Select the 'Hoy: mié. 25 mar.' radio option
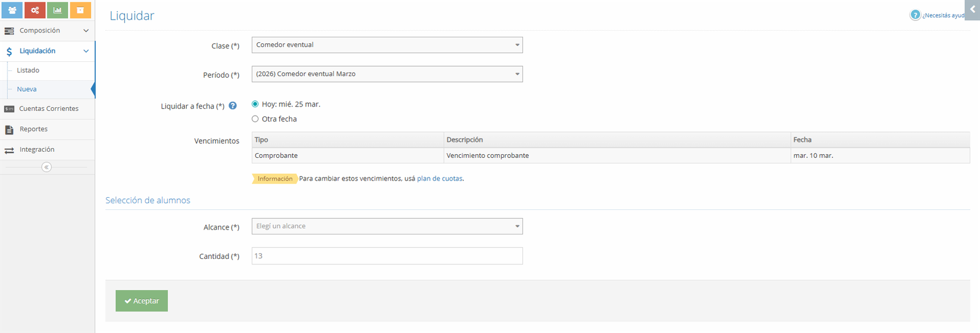980x333 pixels. pos(255,104)
